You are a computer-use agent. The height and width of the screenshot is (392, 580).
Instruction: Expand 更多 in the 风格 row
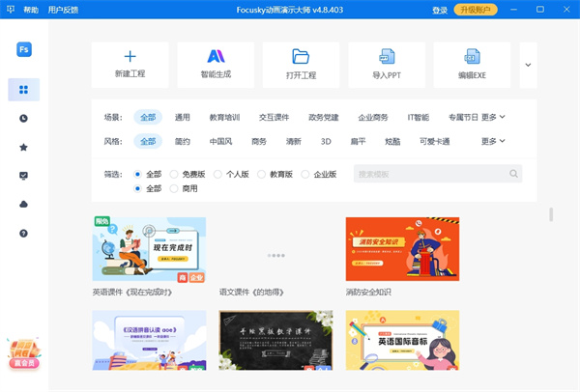(x=493, y=141)
